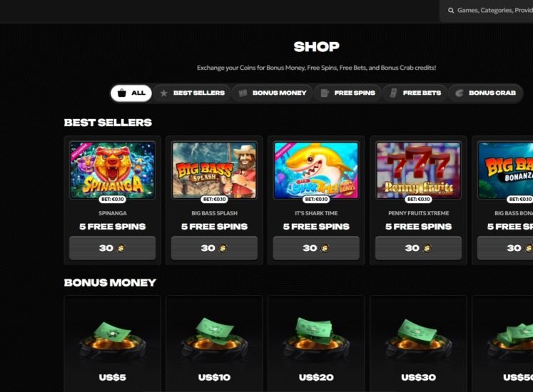Click the search magnifier icon
The height and width of the screenshot is (392, 533).
pos(451,11)
